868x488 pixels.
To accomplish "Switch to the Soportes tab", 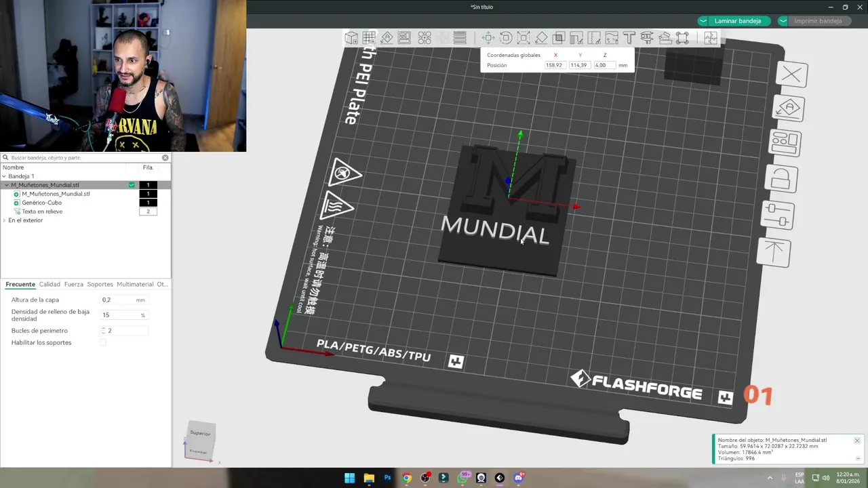I will tap(100, 284).
